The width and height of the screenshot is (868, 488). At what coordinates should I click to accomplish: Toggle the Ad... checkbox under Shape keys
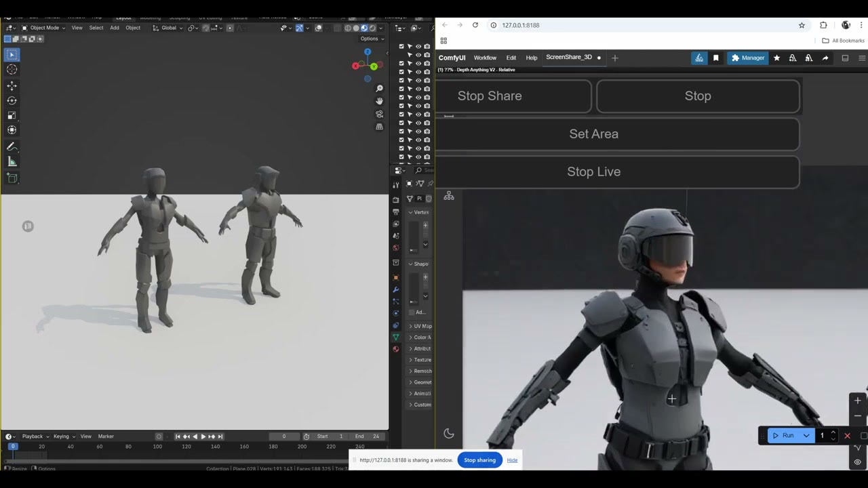[x=412, y=312]
